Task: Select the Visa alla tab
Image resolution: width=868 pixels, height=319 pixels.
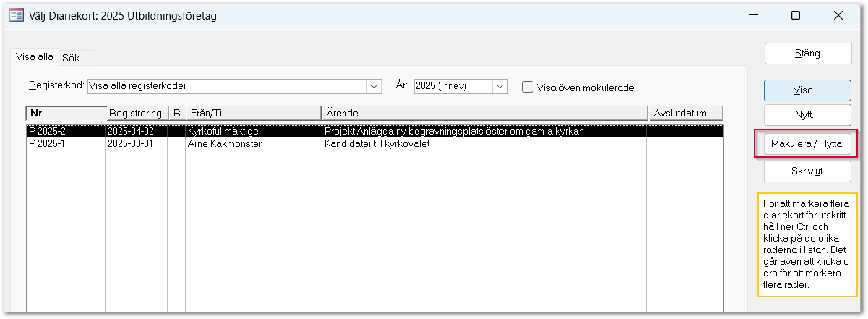Action: 35,57
